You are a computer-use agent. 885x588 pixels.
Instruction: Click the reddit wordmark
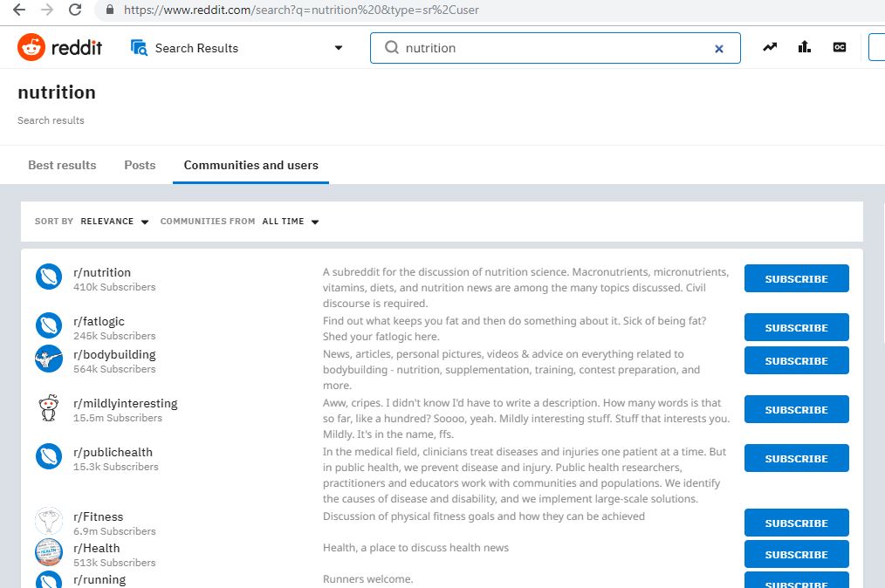[77, 48]
